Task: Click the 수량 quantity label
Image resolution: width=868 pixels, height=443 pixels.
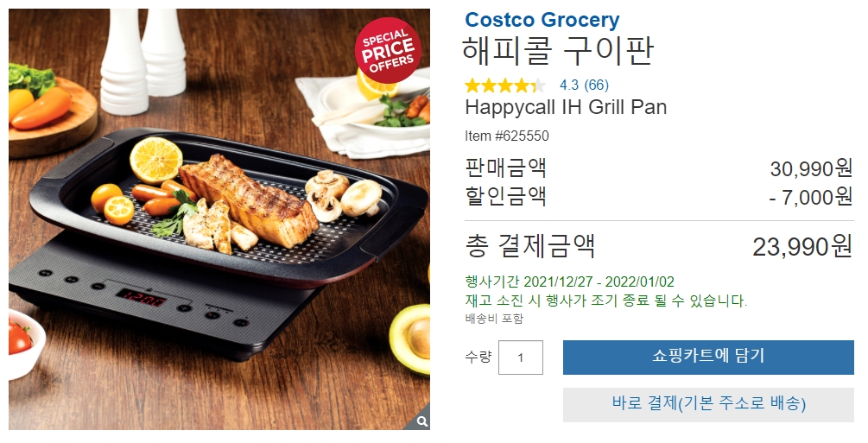Action: (478, 357)
